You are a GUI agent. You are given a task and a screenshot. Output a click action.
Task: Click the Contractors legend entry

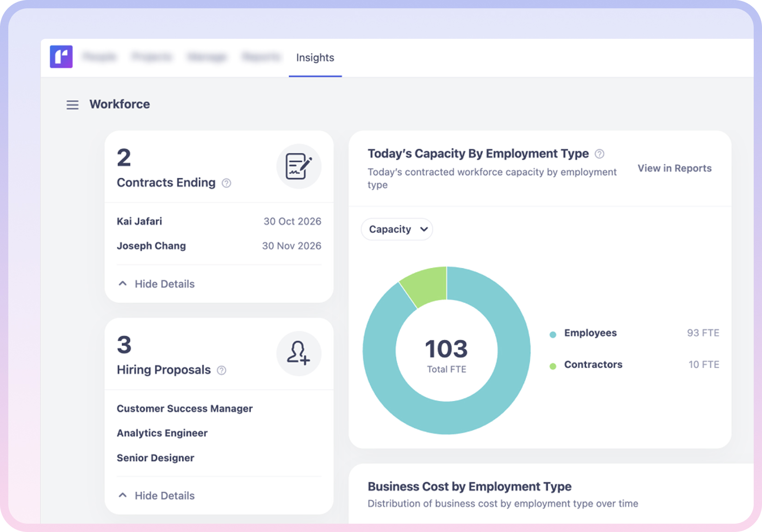634,364
